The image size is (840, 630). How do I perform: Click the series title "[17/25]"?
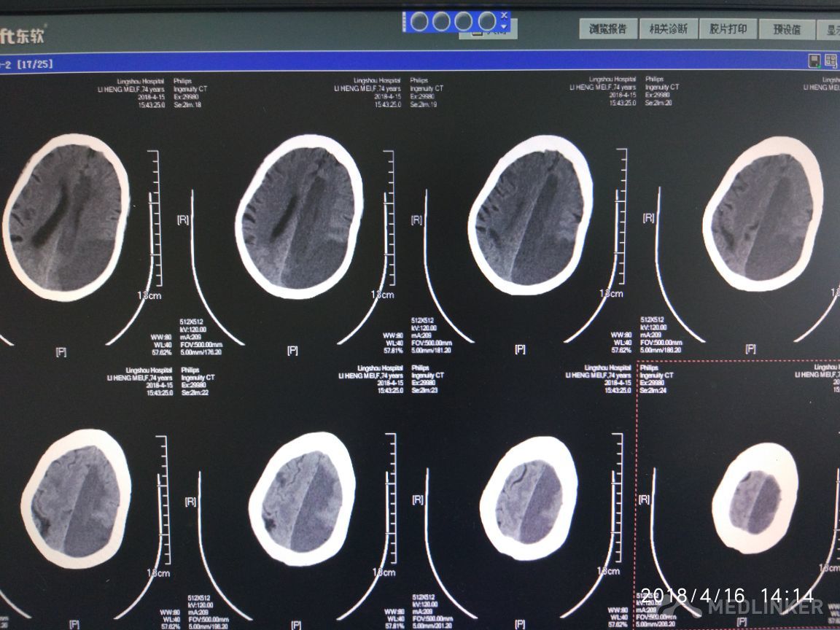pos(35,63)
